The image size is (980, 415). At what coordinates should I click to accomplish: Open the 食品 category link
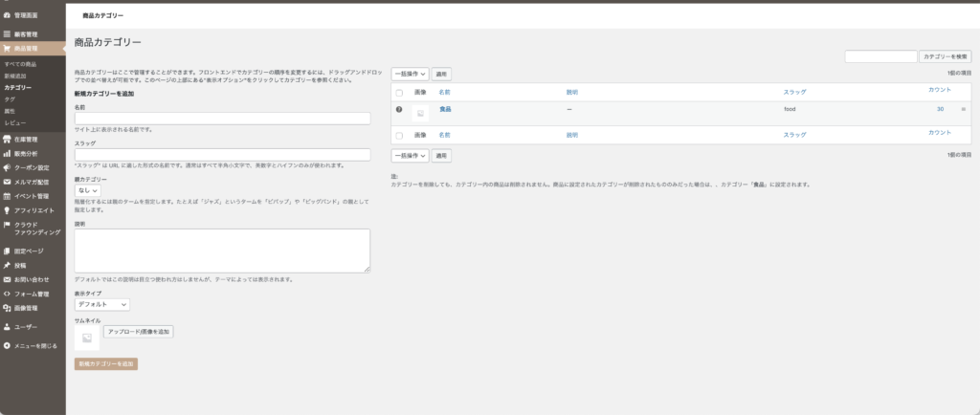[445, 110]
